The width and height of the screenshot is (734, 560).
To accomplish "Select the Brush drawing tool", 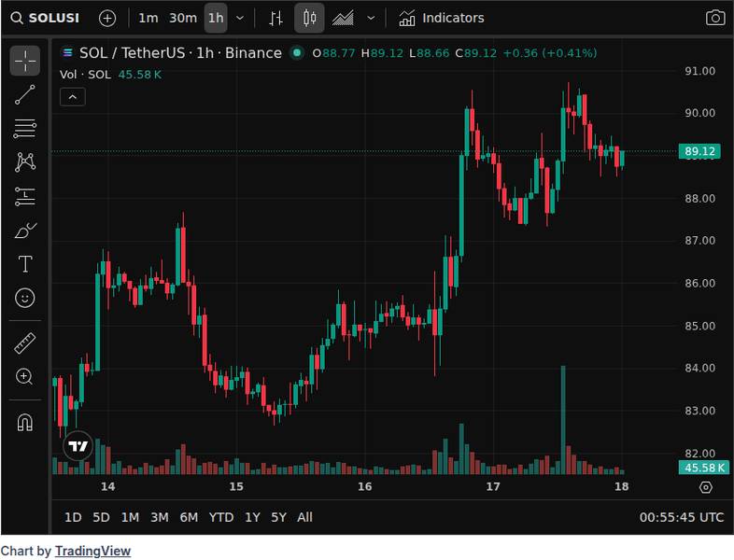I will point(25,231).
